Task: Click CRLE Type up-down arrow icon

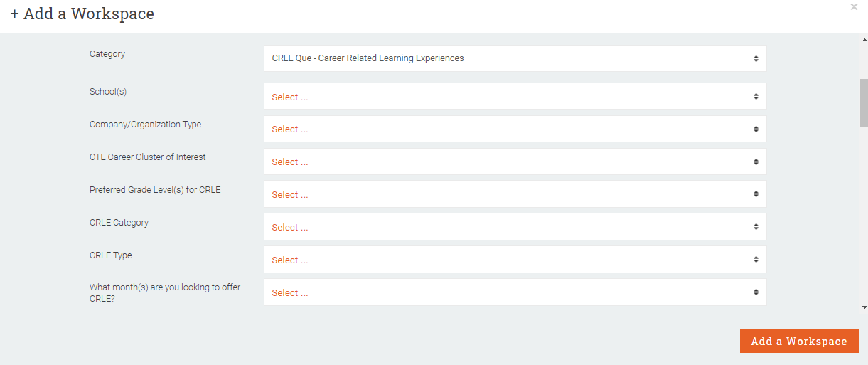Action: [756, 260]
